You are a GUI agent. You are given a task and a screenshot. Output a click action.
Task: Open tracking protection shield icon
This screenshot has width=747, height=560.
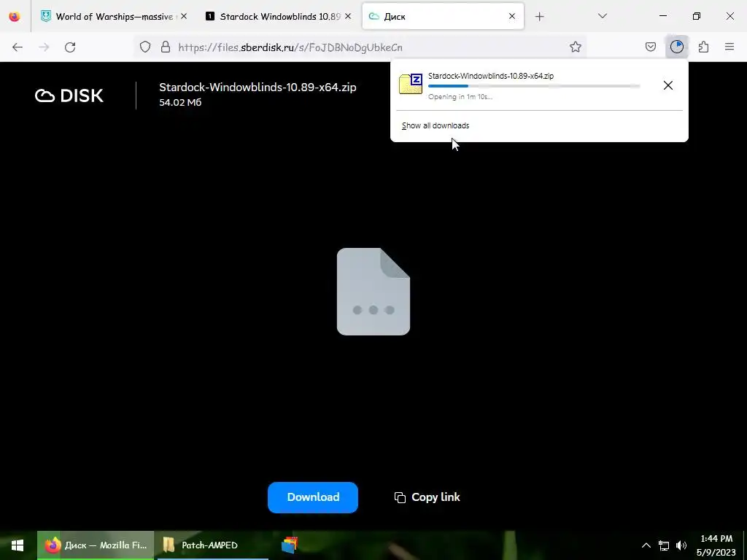click(x=145, y=47)
